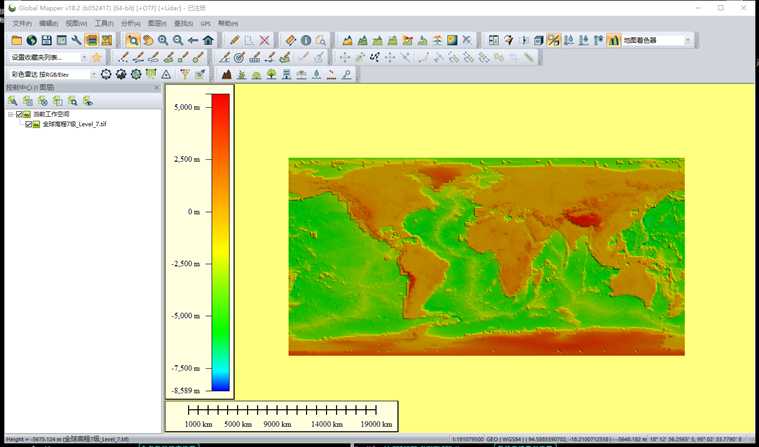This screenshot has width=759, height=447.
Task: Toggle the layers Control Center icon
Action: pyautogui.click(x=91, y=40)
